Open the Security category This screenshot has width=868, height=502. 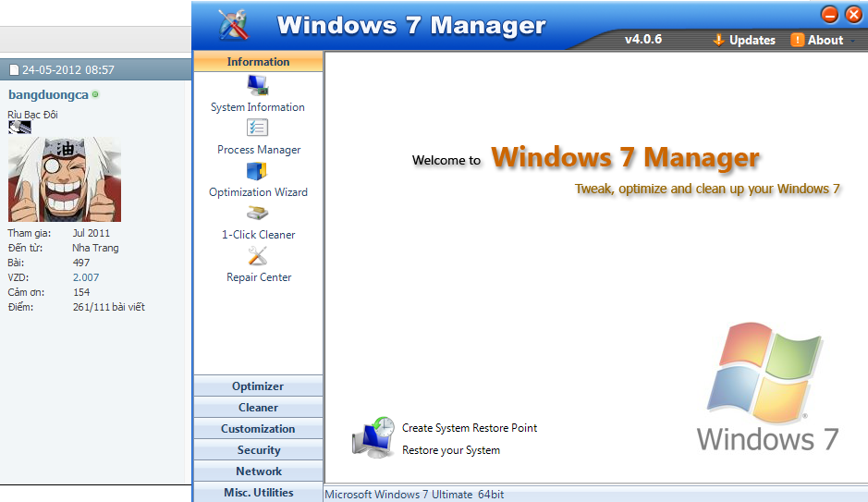click(258, 450)
